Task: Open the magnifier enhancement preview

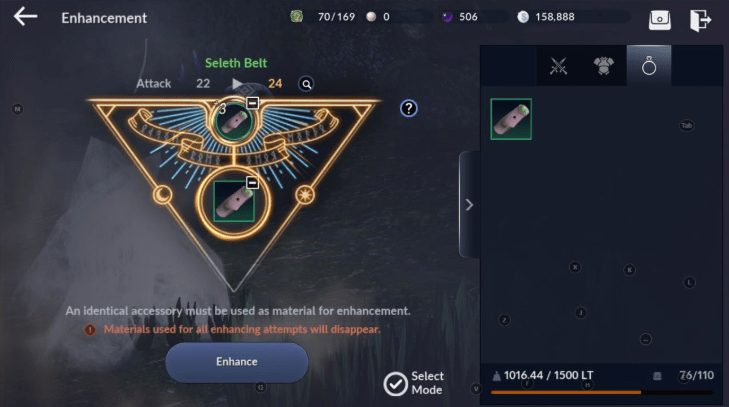Action: [x=306, y=84]
